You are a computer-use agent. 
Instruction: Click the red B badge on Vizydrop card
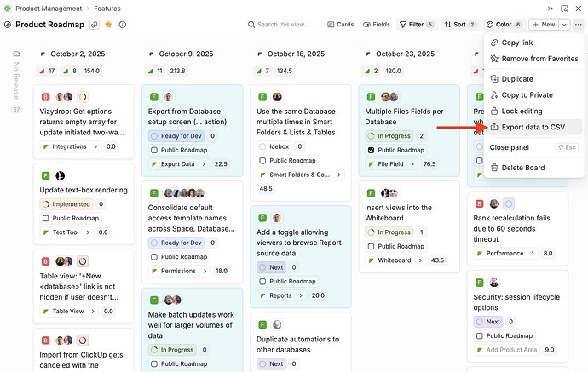coord(45,97)
